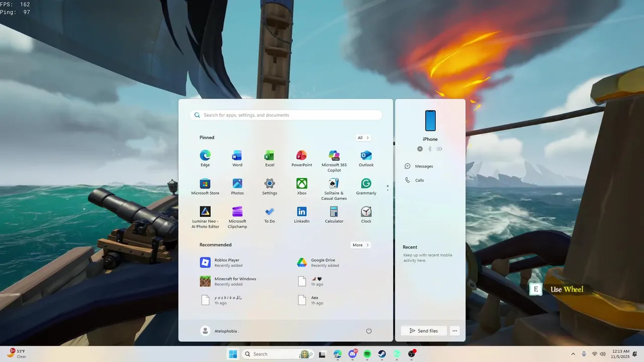Click the iPhone battery status icon
Viewport: 644px width, 362px height.
pyautogui.click(x=439, y=149)
